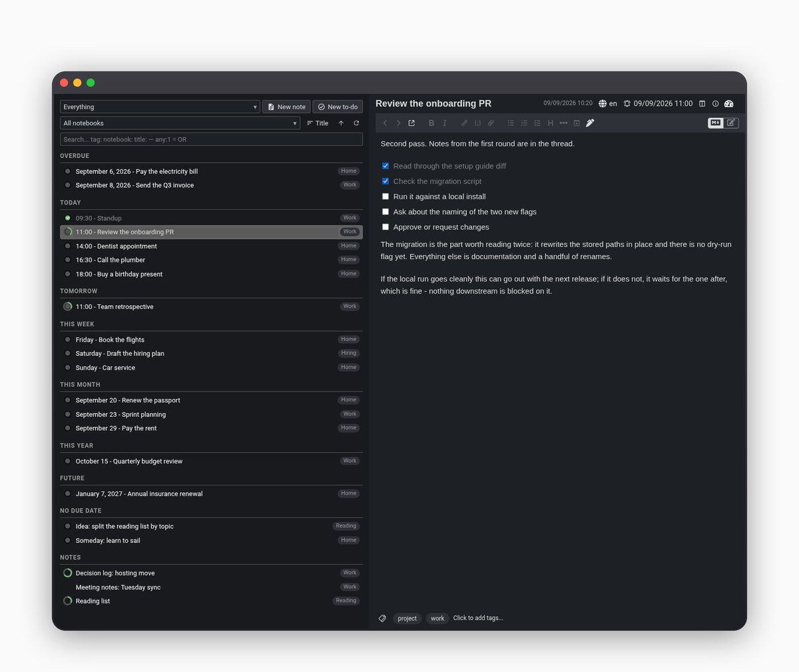Mark 'Send the Q3 invoice' as done
This screenshot has height=672, width=799.
click(68, 185)
